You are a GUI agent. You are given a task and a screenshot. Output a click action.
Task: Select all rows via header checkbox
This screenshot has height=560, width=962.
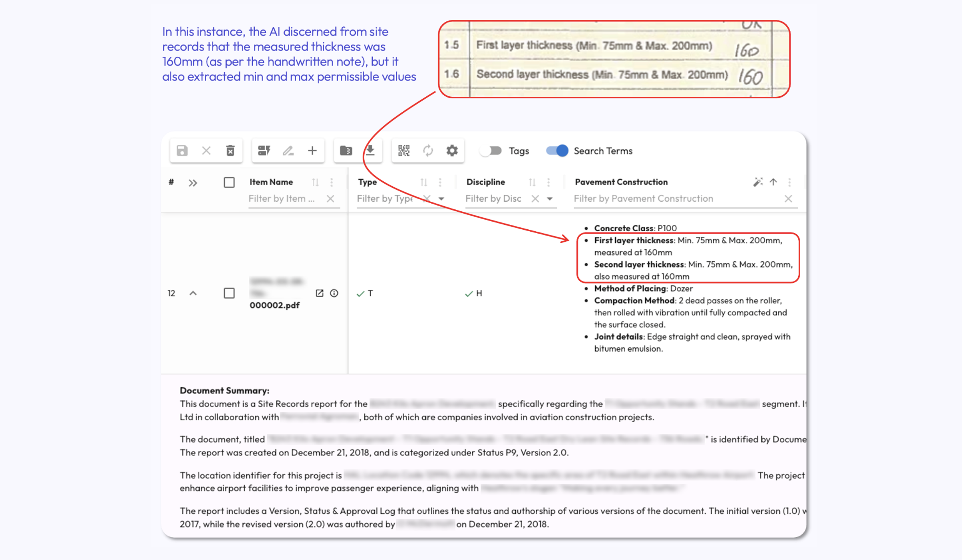(x=229, y=183)
